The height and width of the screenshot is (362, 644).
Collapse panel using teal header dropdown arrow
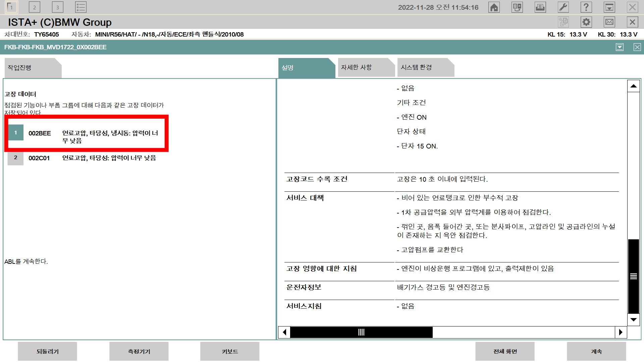coord(620,47)
